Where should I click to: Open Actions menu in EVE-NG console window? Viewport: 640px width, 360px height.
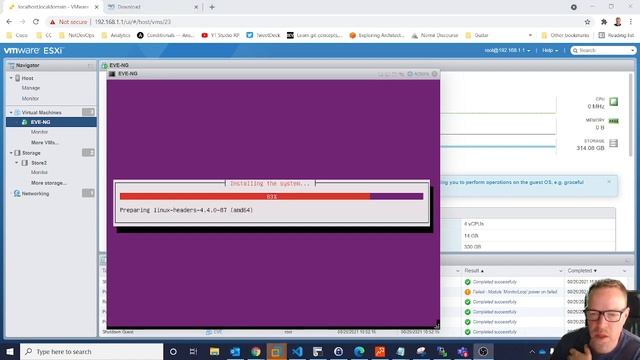pos(418,74)
